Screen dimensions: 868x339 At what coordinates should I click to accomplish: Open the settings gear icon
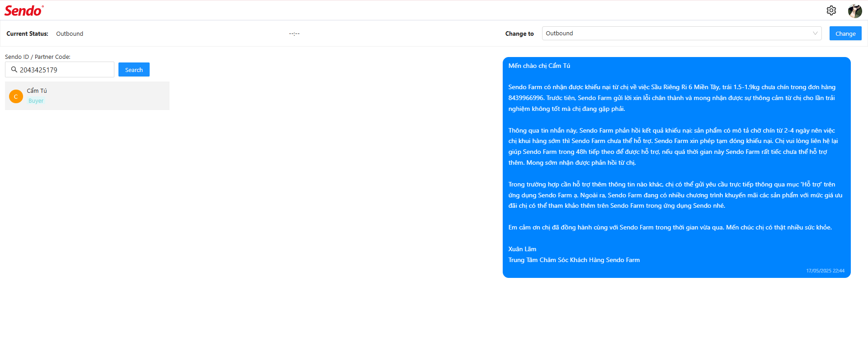click(831, 10)
